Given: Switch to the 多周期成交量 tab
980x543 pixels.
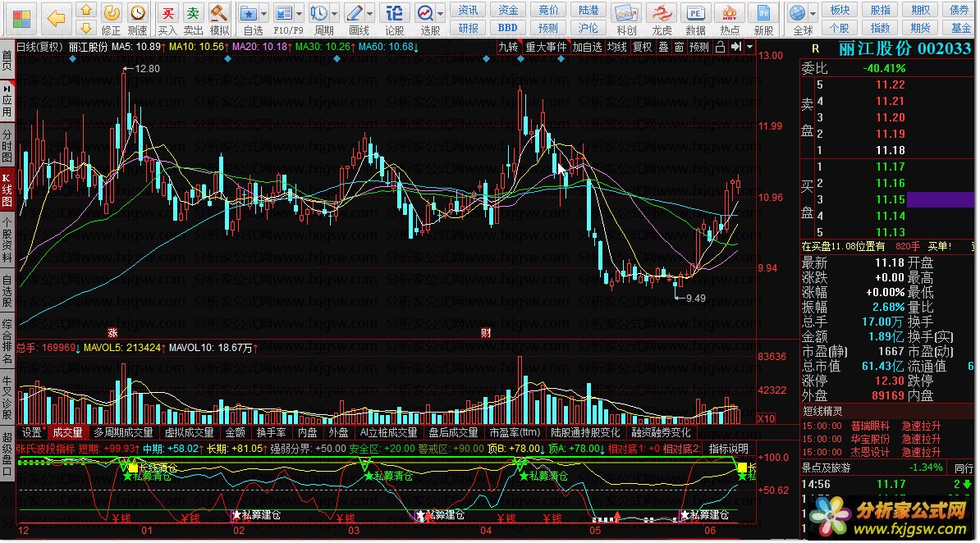Looking at the screenshot, I should [124, 432].
